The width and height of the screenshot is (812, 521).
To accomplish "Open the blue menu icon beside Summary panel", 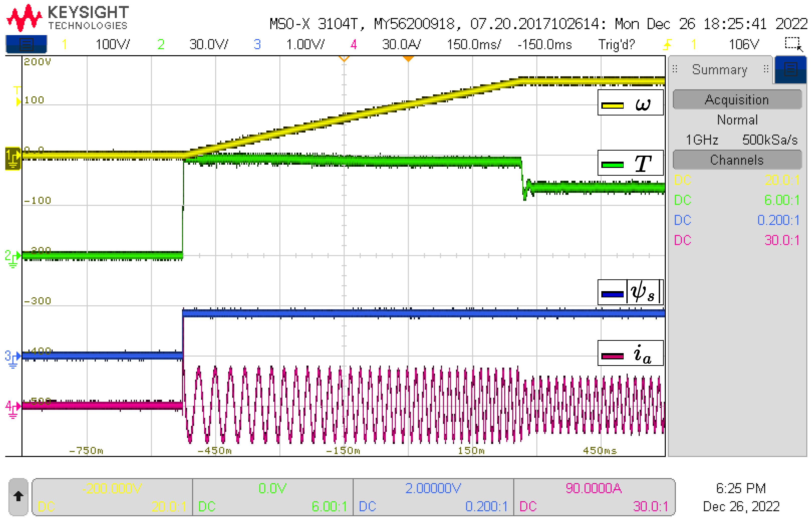I will (x=790, y=69).
